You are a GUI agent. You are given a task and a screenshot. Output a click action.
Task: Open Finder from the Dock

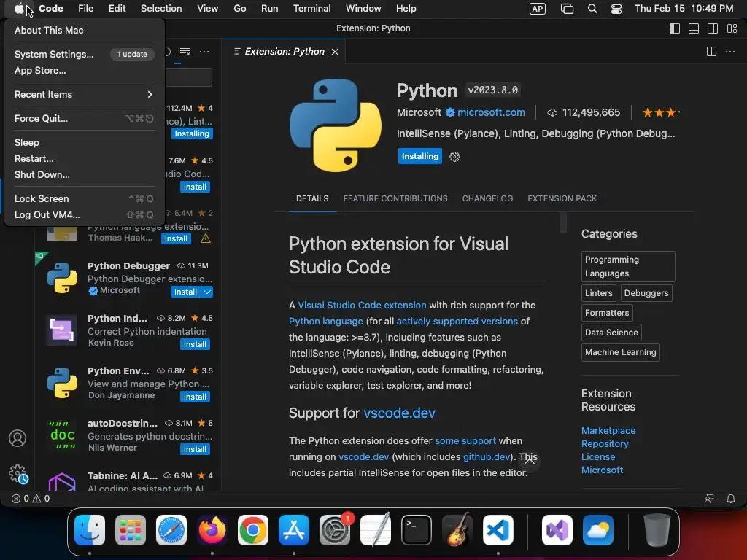90,530
